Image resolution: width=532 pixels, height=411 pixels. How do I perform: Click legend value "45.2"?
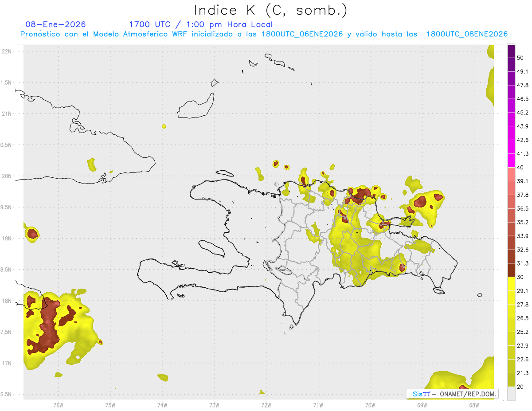click(x=523, y=113)
